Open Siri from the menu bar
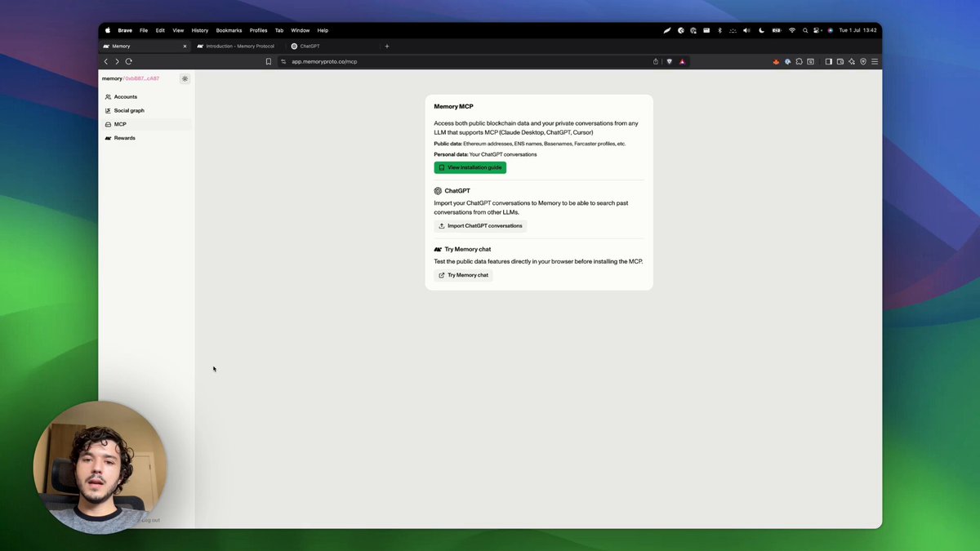 [x=830, y=30]
